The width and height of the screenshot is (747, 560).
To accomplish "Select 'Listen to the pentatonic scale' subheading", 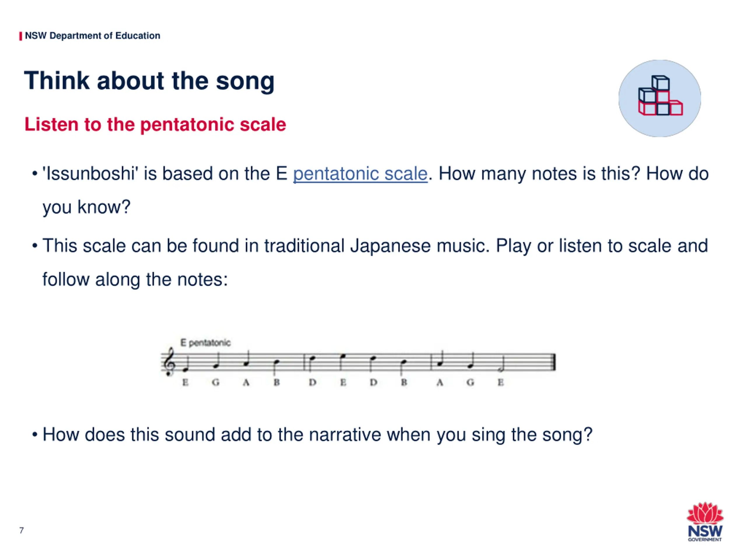I will coord(155,125).
